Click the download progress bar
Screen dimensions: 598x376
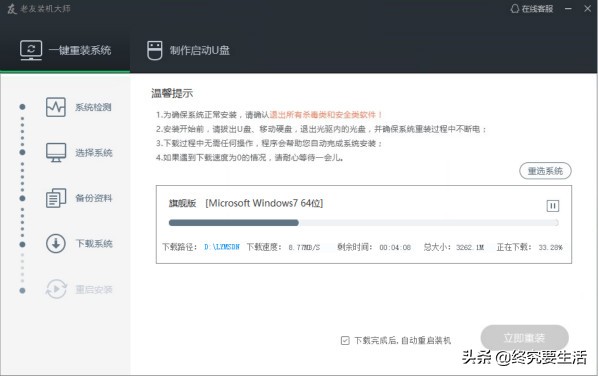364,223
